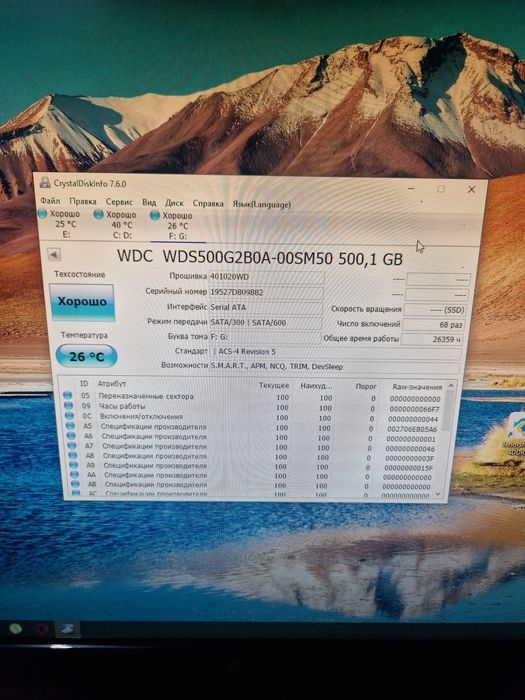525x700 pixels.
Task: Click raw value 0000000066F7
Action: [414, 409]
